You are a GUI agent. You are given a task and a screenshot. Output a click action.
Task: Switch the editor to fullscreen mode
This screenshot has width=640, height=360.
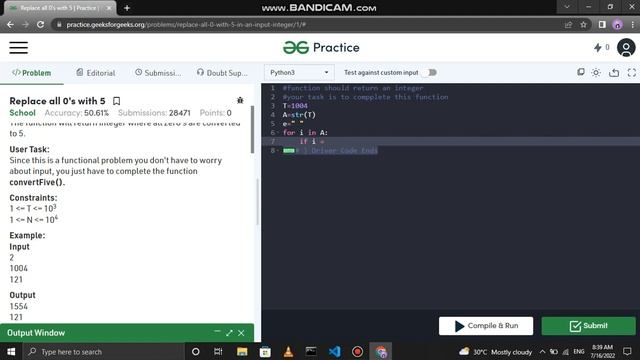click(631, 73)
